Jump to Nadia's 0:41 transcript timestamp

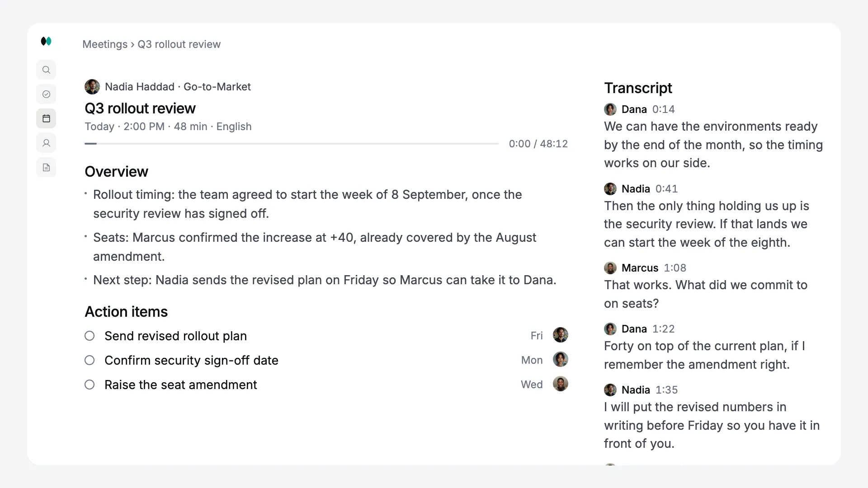[x=666, y=189]
